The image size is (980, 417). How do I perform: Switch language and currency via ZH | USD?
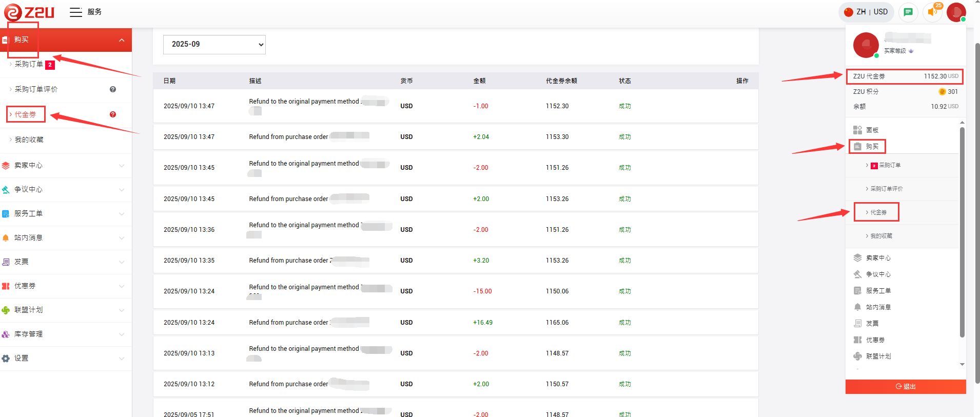(866, 12)
